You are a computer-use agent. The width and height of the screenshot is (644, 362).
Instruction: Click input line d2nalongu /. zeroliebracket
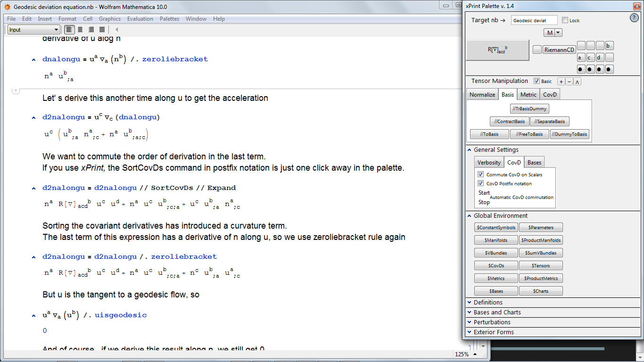[130, 257]
